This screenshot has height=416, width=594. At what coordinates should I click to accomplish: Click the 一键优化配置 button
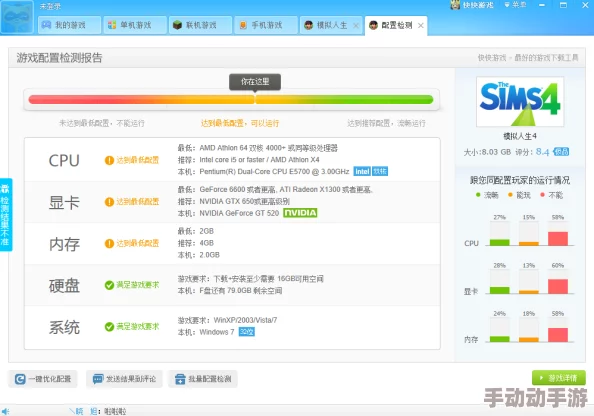tap(43, 379)
